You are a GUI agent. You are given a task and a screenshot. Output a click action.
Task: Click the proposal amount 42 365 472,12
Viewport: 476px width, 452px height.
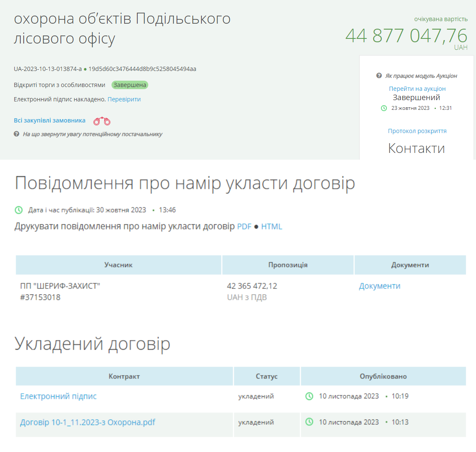pos(252,286)
